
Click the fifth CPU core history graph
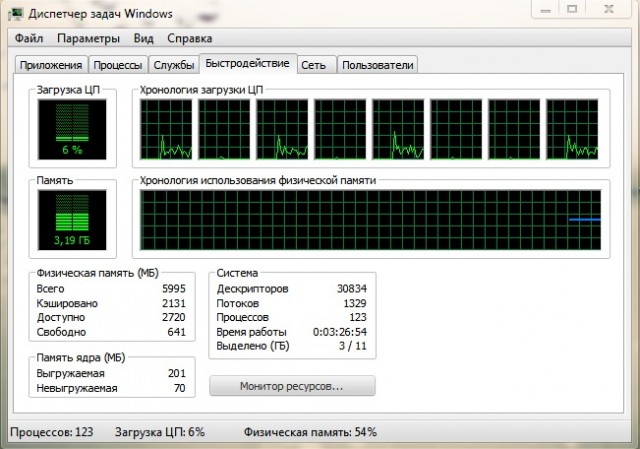pyautogui.click(x=398, y=129)
